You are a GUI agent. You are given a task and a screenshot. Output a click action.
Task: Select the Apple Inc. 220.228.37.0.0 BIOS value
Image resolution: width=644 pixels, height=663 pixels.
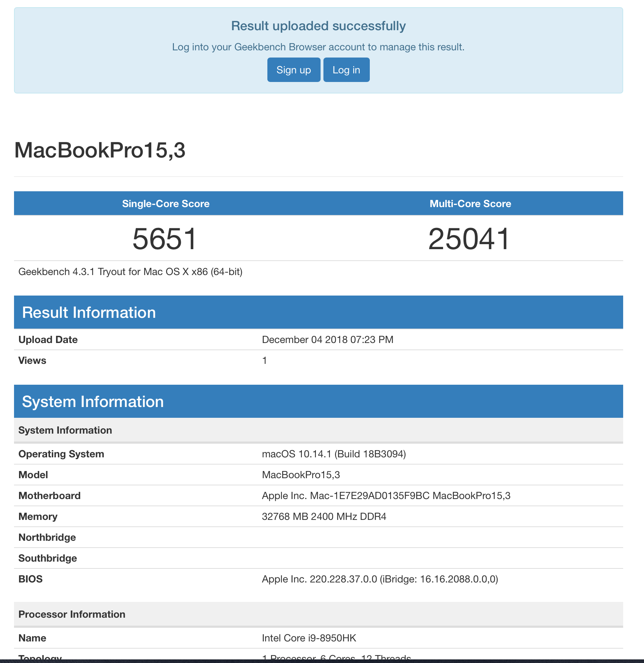point(380,579)
